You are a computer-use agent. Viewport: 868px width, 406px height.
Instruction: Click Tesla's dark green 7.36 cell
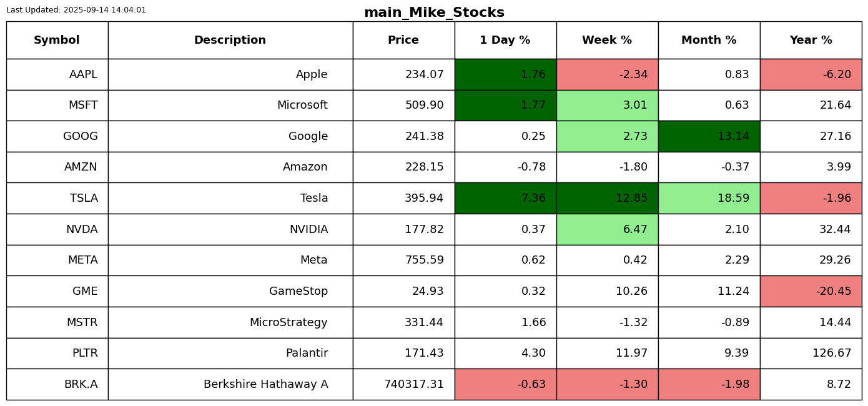tap(505, 199)
